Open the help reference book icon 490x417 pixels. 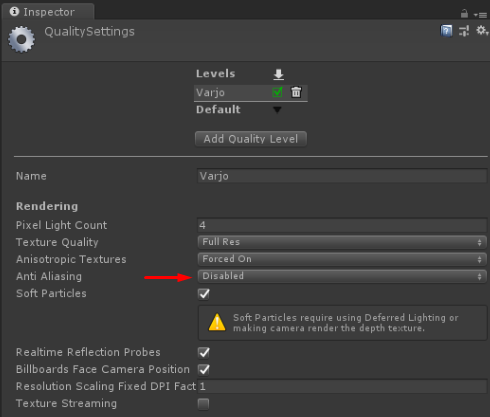point(446,31)
